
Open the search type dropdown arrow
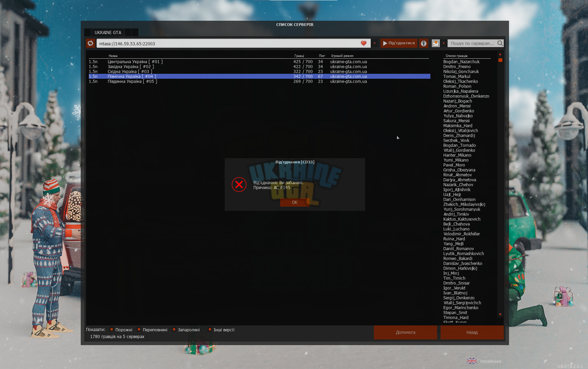444,43
